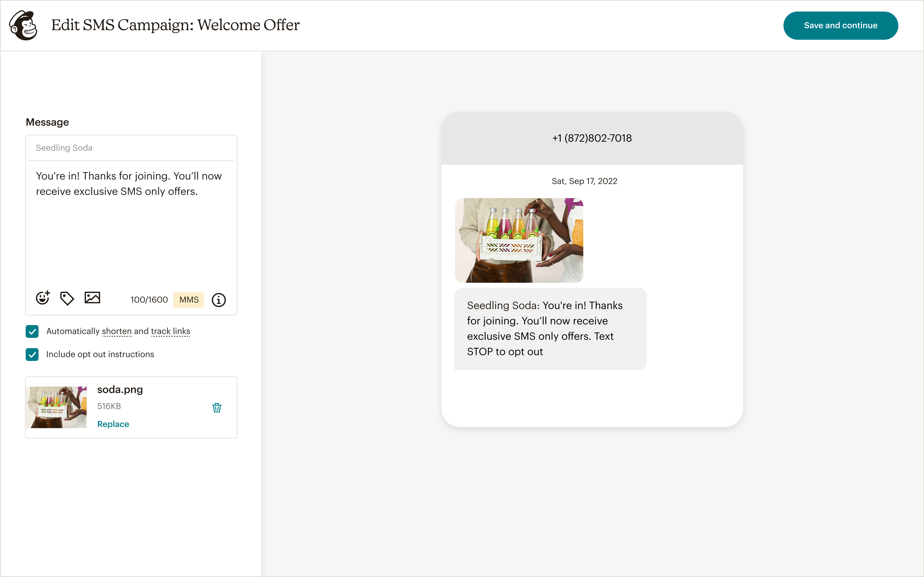This screenshot has width=924, height=577.
Task: Click the preview message text bubble
Action: point(550,329)
